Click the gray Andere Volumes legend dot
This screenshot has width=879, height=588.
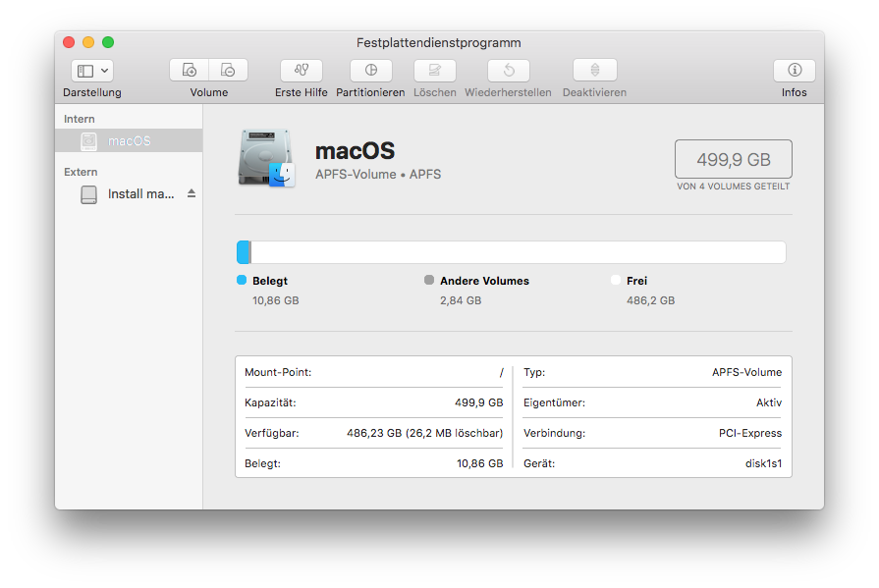point(429,281)
